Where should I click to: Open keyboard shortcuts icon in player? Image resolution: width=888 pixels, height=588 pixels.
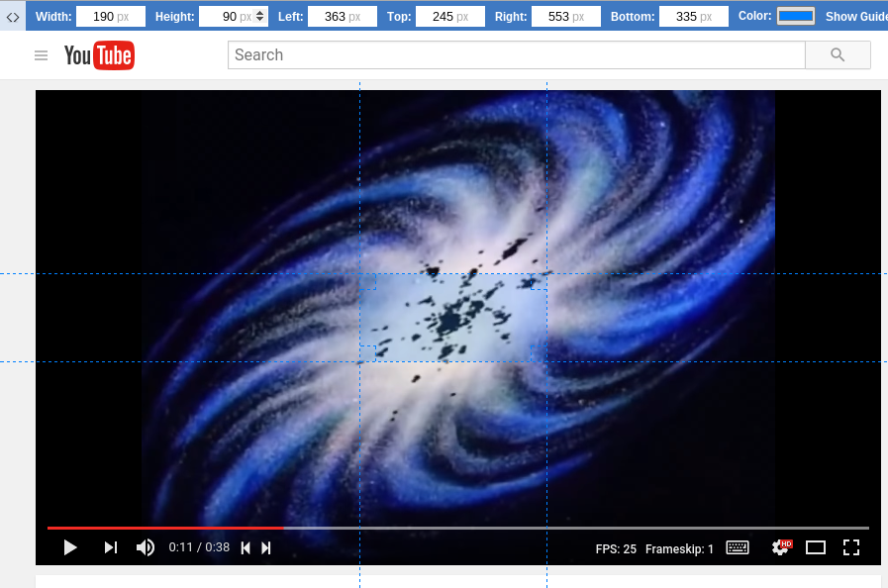tap(738, 547)
